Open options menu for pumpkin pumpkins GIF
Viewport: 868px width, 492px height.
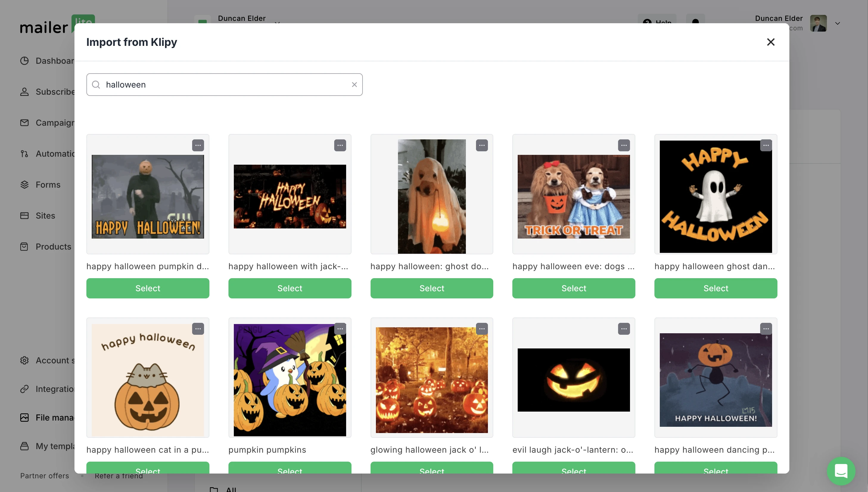[x=340, y=329]
